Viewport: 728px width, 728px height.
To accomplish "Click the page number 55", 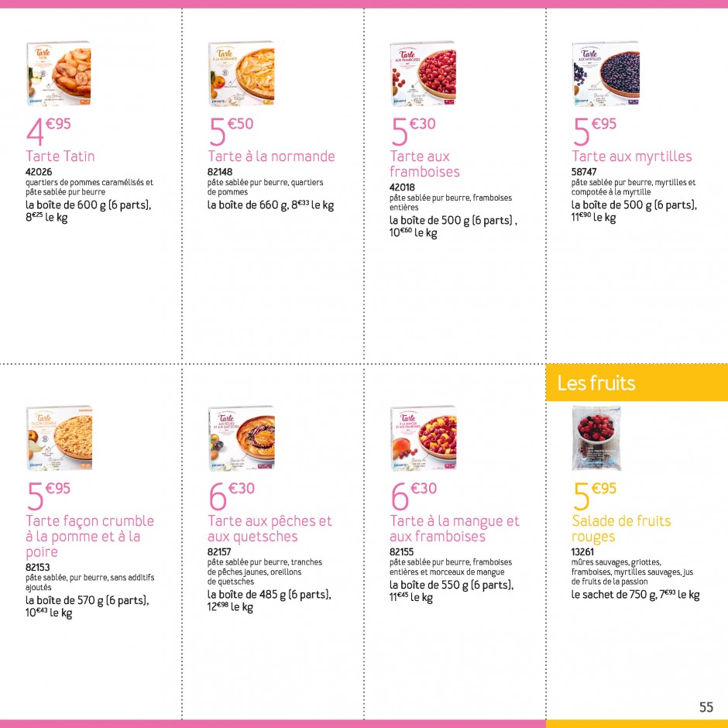I will [706, 706].
